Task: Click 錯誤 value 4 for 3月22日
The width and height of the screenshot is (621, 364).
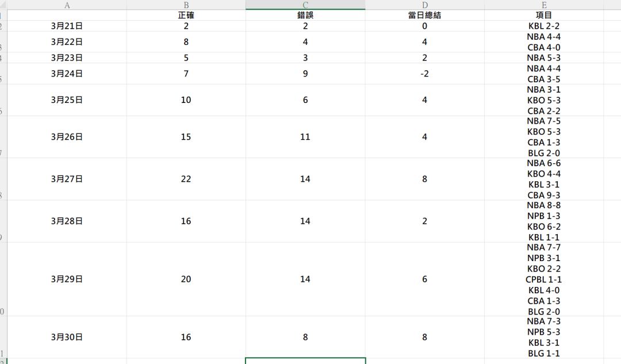Action: click(305, 42)
